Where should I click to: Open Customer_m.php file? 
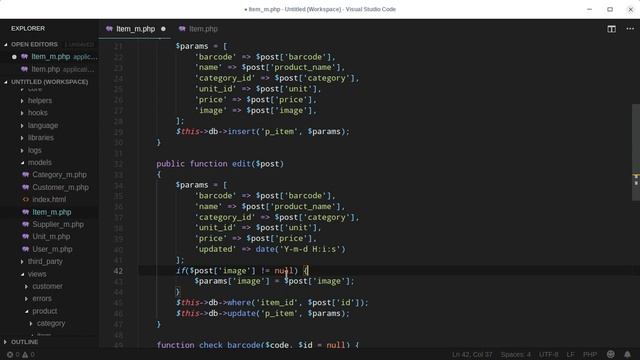[x=60, y=187]
